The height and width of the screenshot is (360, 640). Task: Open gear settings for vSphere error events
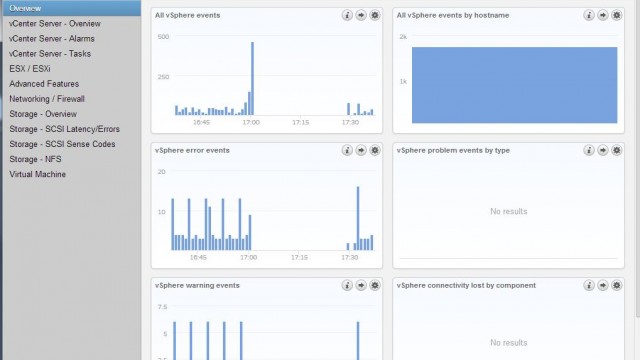click(x=375, y=150)
